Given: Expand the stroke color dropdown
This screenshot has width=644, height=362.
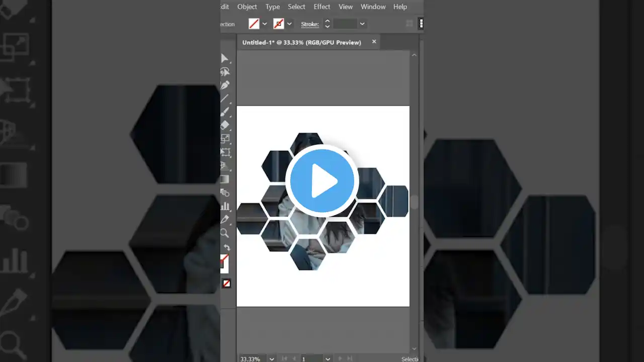Looking at the screenshot, I should pyautogui.click(x=289, y=24).
